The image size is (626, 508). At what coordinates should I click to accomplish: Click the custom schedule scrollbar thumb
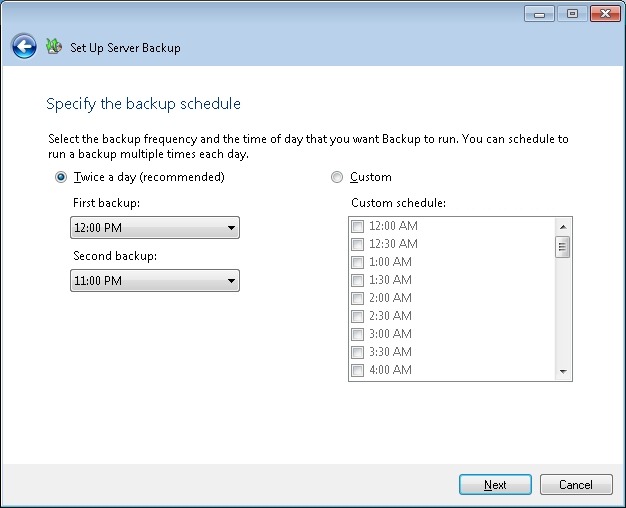563,247
